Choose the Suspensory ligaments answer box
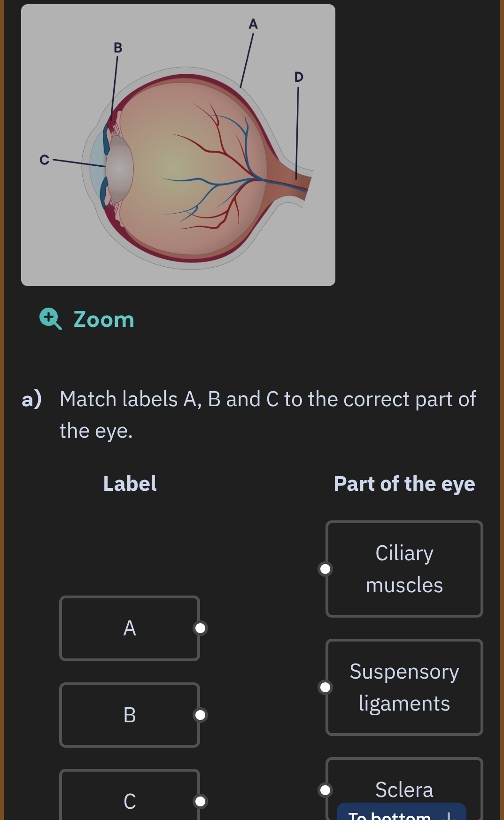 coord(404,687)
